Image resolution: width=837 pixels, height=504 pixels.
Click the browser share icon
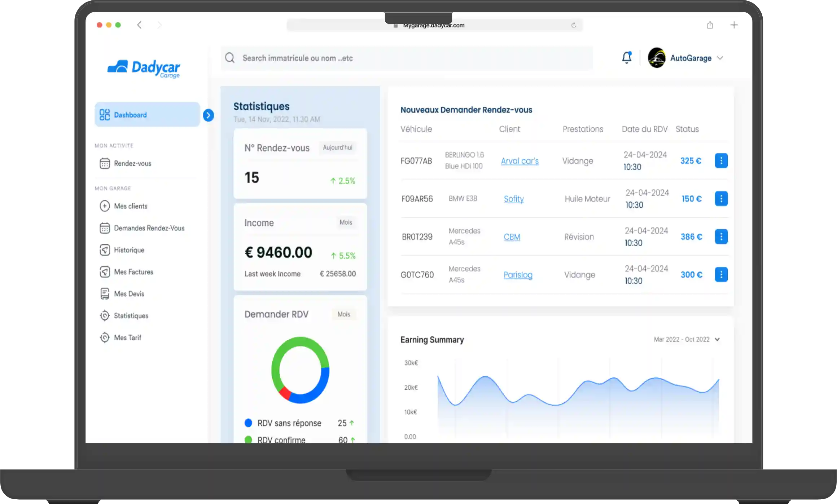pos(710,25)
